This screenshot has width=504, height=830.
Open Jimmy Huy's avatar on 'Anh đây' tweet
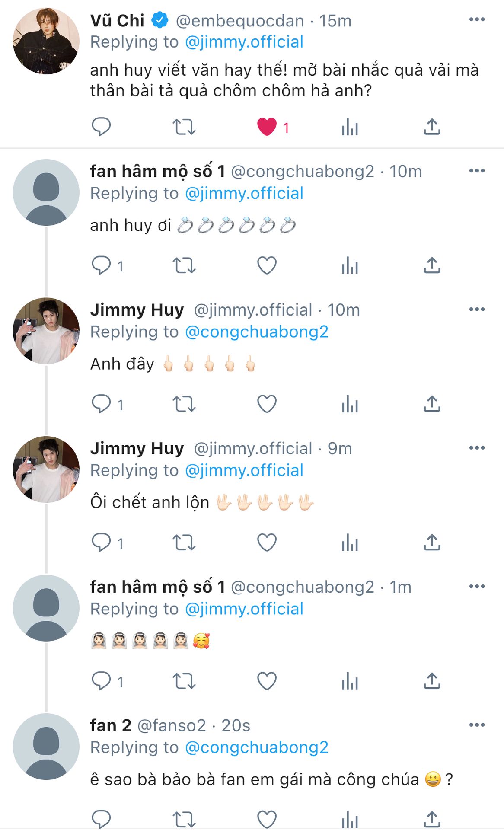(46, 331)
